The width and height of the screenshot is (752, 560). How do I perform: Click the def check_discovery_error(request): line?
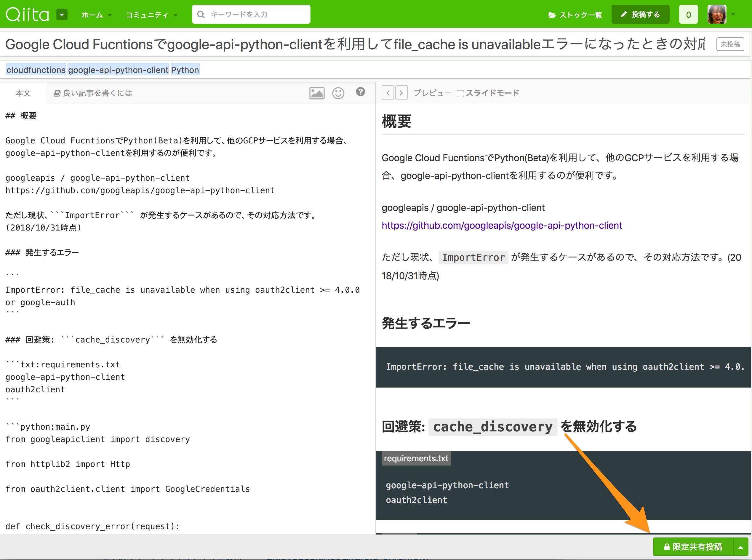tap(92, 526)
